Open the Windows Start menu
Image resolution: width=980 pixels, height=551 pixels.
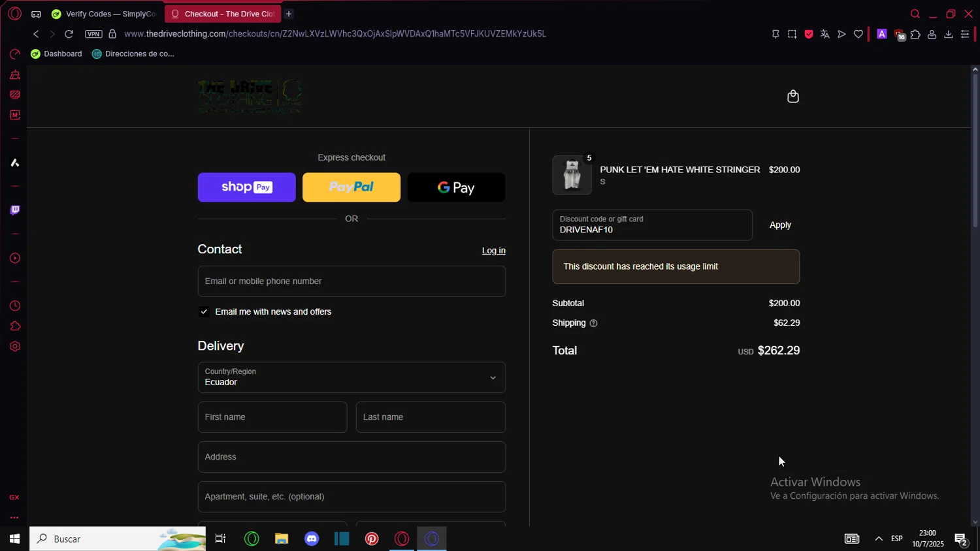coord(14,539)
